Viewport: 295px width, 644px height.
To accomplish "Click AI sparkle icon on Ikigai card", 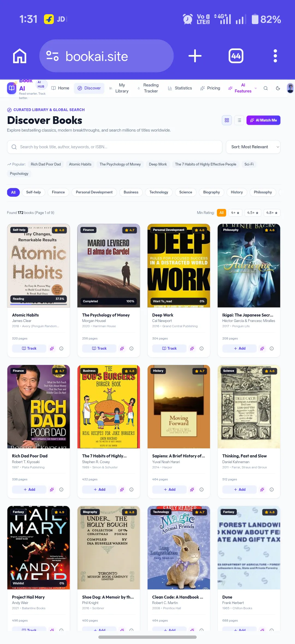I will tap(262, 348).
